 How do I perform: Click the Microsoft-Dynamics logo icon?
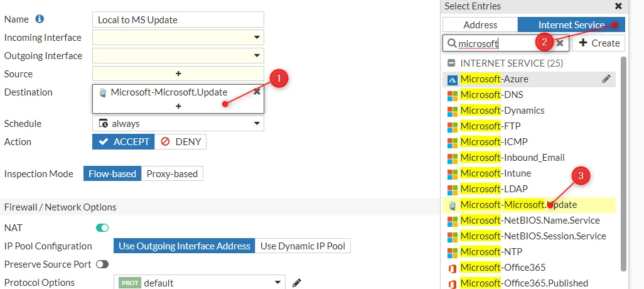(452, 111)
